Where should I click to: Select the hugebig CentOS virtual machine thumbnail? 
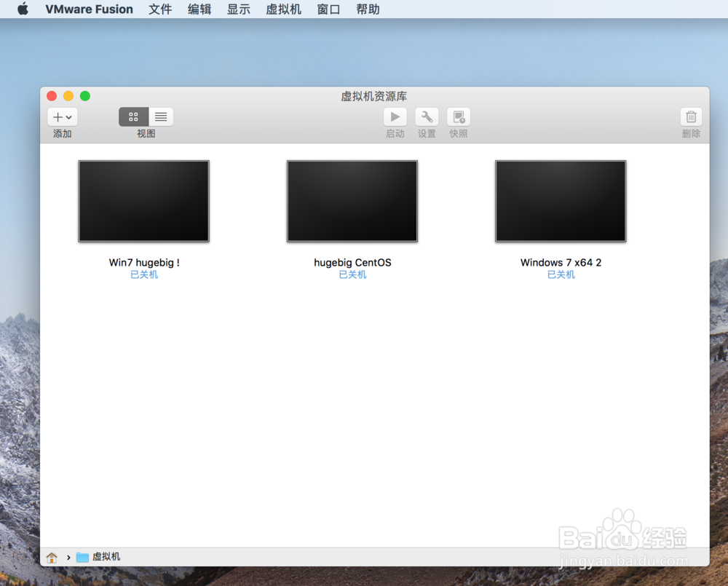pyautogui.click(x=352, y=201)
